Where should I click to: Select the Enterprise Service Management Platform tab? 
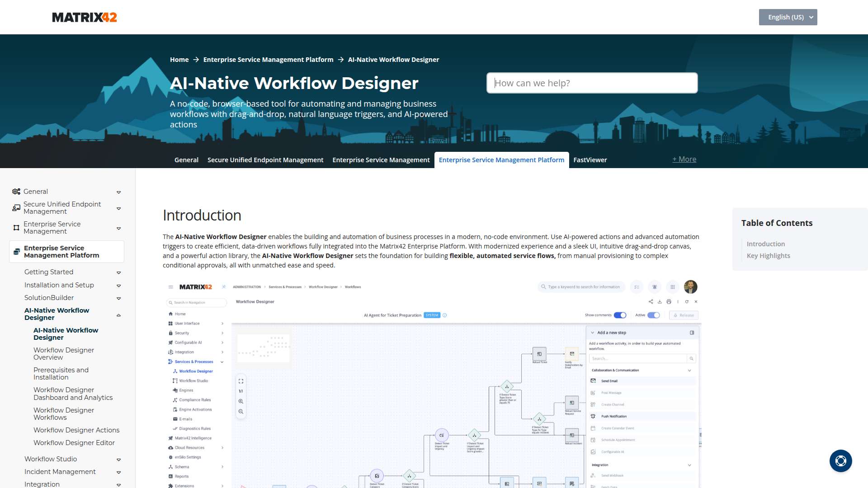(x=501, y=160)
